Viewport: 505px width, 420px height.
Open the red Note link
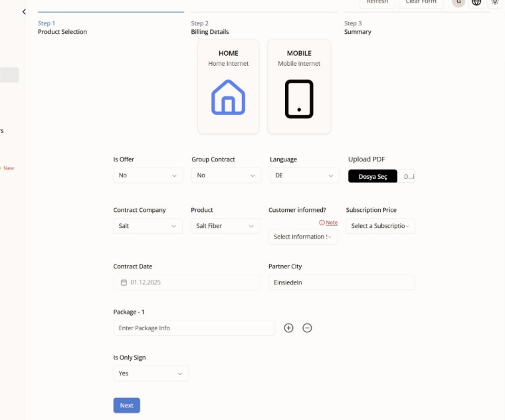pyautogui.click(x=329, y=223)
